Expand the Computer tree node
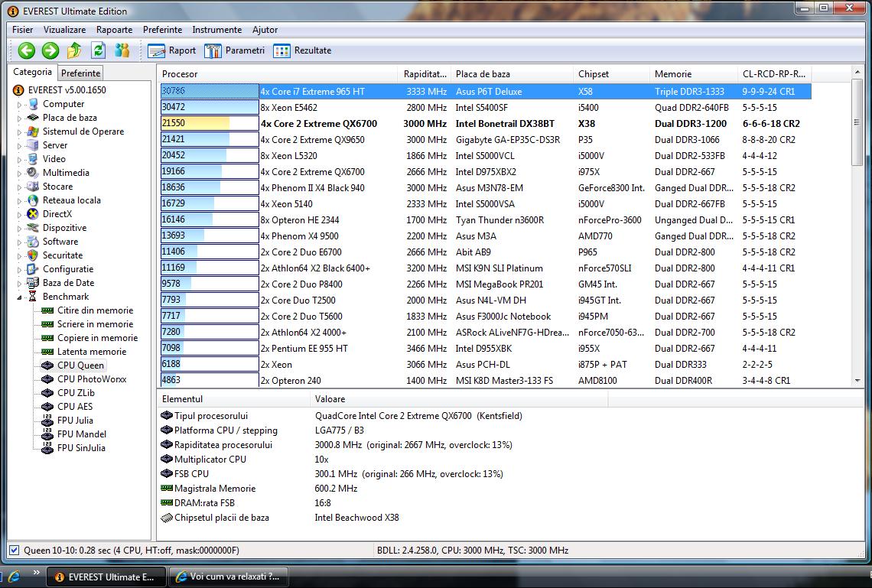The width and height of the screenshot is (872, 588). click(x=19, y=105)
